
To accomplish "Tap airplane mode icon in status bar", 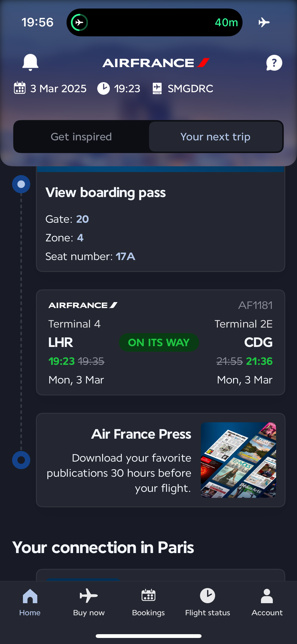I will coord(264,22).
